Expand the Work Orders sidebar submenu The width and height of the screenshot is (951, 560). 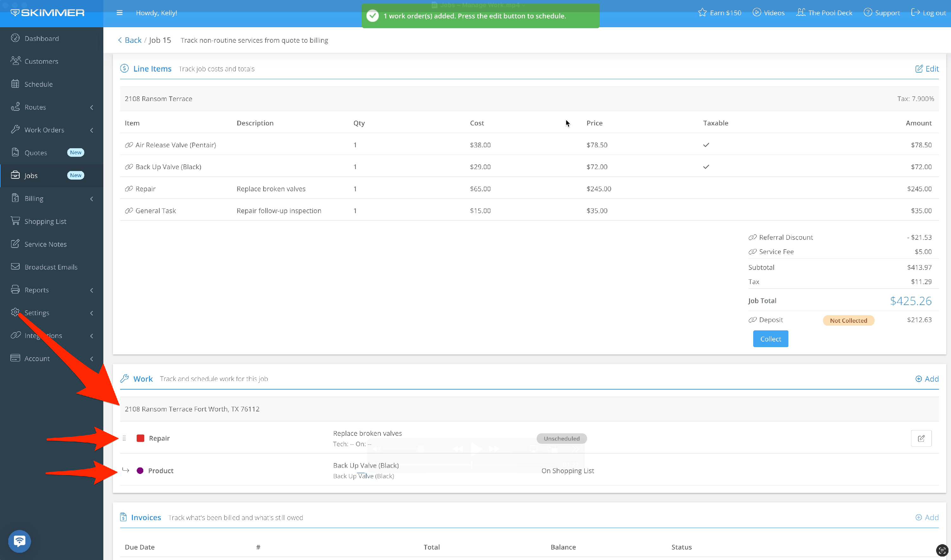(91, 130)
